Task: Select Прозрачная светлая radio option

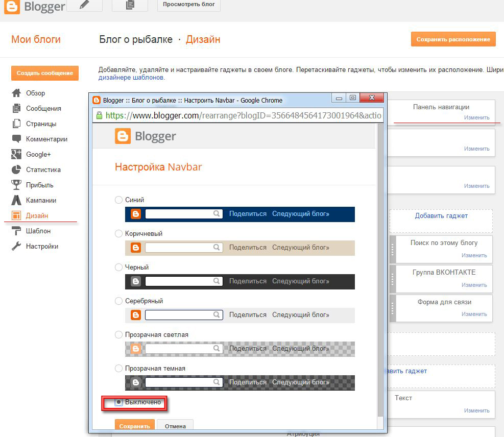Action: 118,334
